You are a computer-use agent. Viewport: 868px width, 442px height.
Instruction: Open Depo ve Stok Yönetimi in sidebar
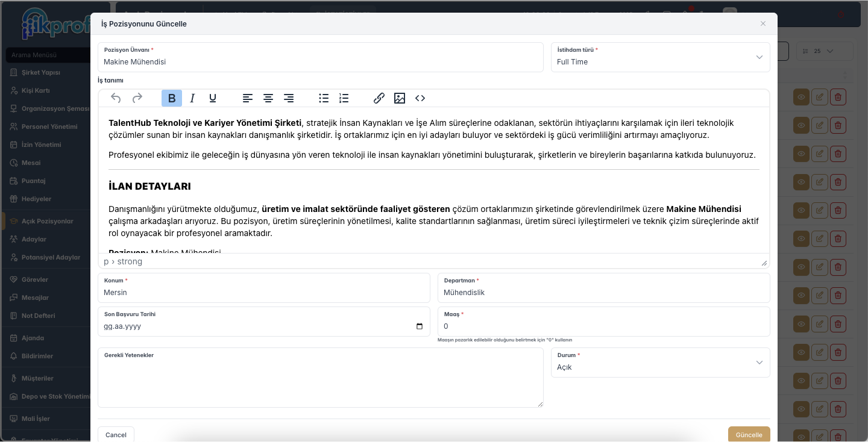click(x=51, y=396)
